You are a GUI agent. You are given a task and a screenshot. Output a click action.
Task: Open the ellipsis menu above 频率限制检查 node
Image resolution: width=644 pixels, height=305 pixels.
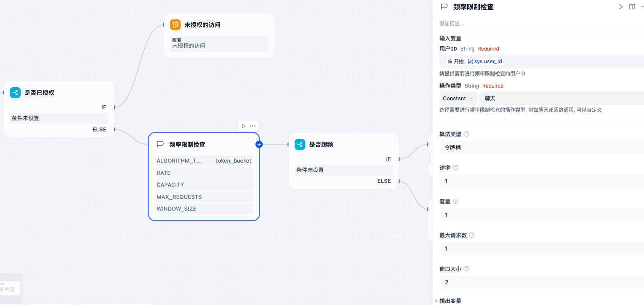pos(253,126)
